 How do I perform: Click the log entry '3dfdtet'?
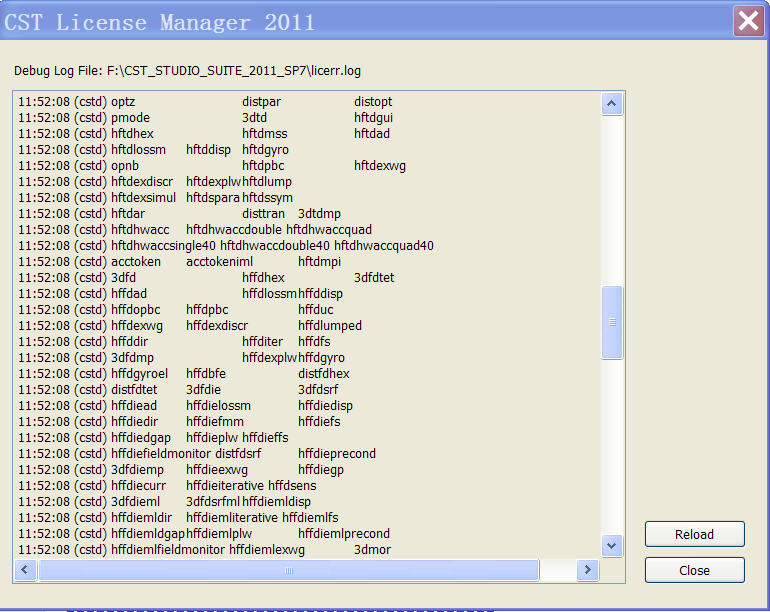pos(374,278)
